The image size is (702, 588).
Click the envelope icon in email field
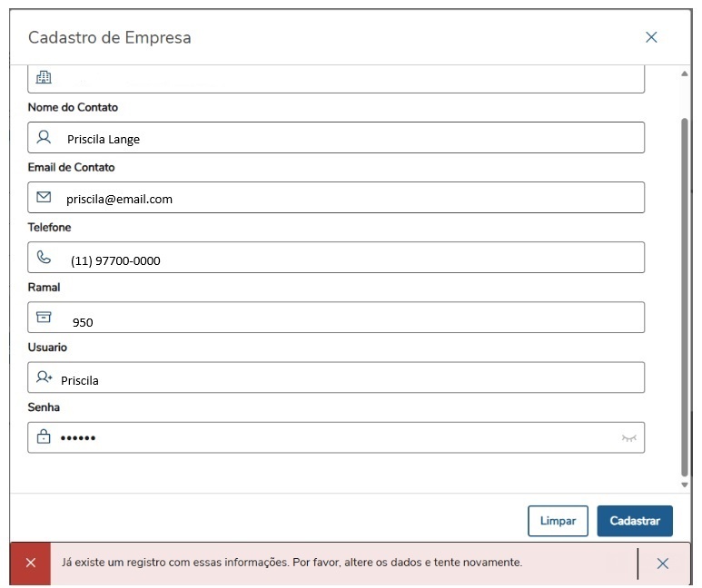click(x=44, y=197)
